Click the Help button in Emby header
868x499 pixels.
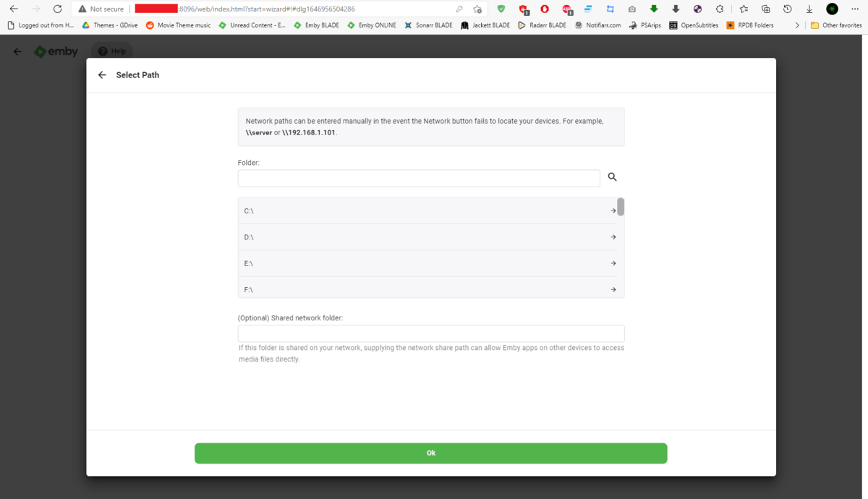(112, 51)
